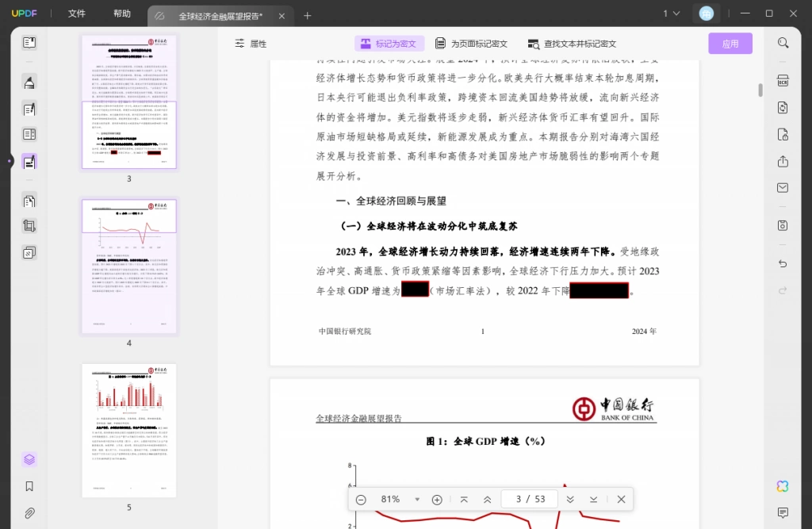The image size is (812, 529).
Task: Click 查找文本并标记密文 search and redact
Action: click(x=573, y=44)
